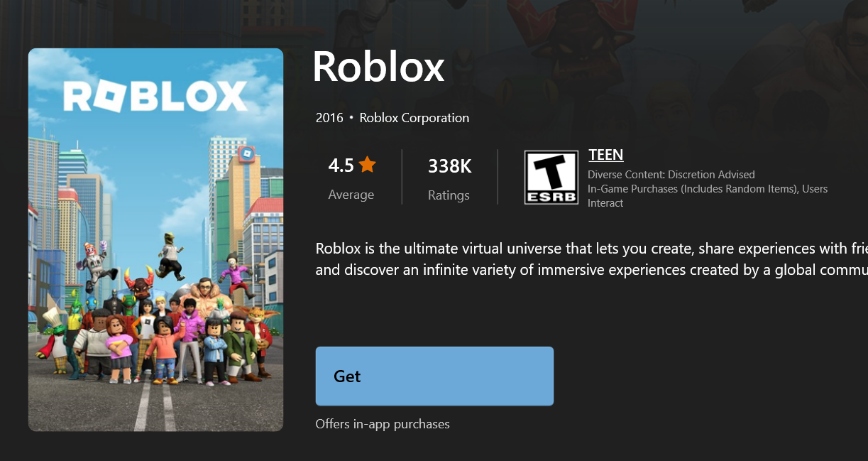Screen dimensions: 868x461
Task: Select the Roblox app title
Action: [379, 67]
